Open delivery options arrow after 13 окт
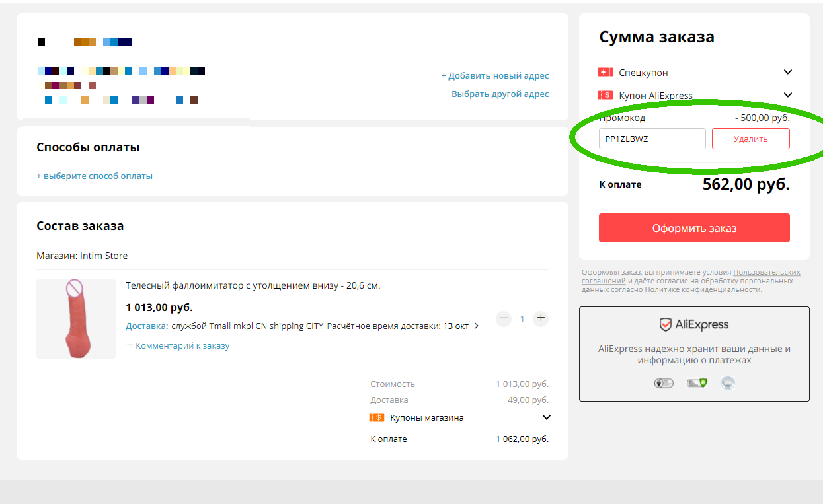Screen dimensions: 823x504 (x=477, y=326)
